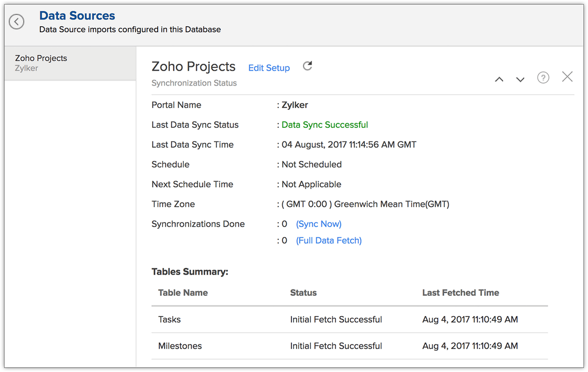Close the Zoho Projects details panel
Image resolution: width=588 pixels, height=372 pixels.
567,77
